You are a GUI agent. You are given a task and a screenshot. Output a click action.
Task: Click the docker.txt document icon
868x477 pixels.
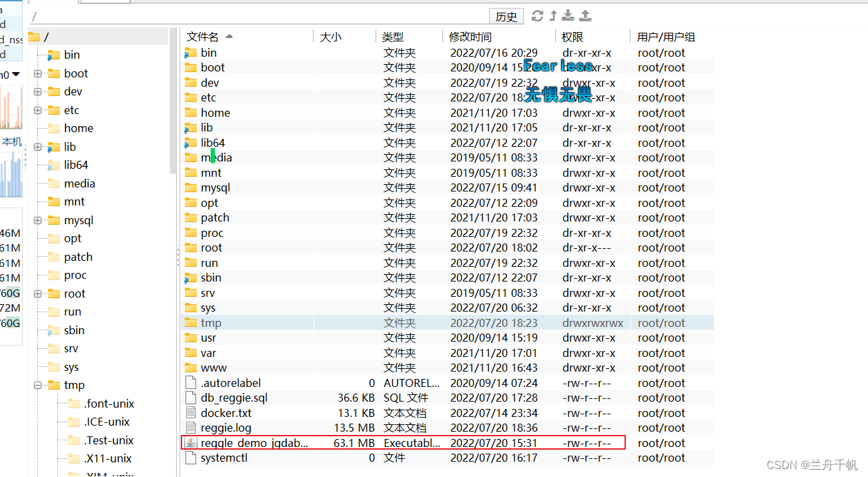click(x=191, y=413)
